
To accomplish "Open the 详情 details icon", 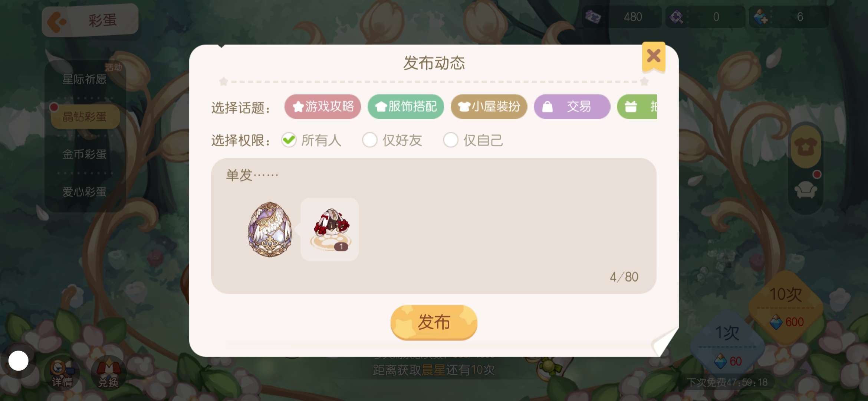I will pos(62,374).
